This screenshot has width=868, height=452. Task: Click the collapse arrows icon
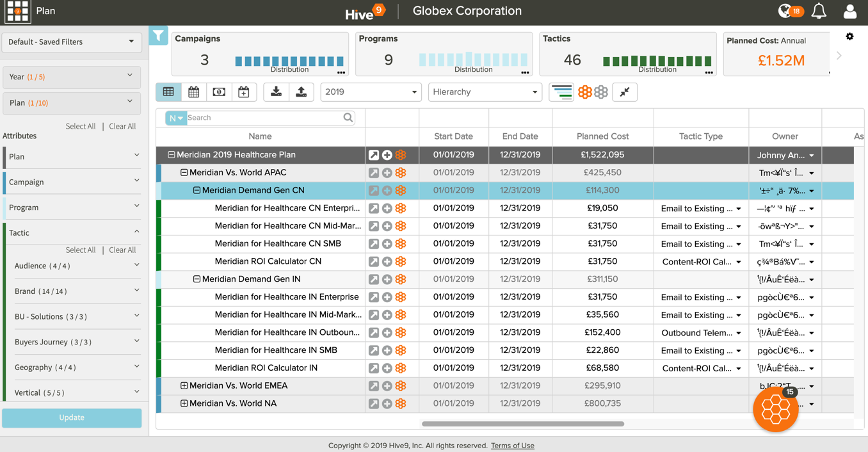(625, 92)
